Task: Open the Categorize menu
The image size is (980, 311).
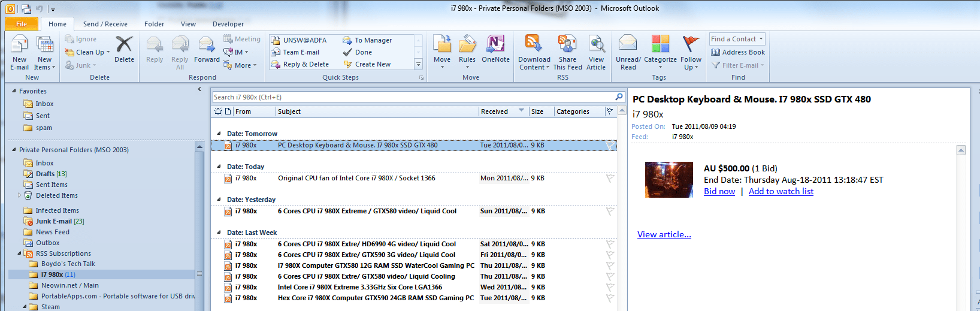Action: [660, 53]
